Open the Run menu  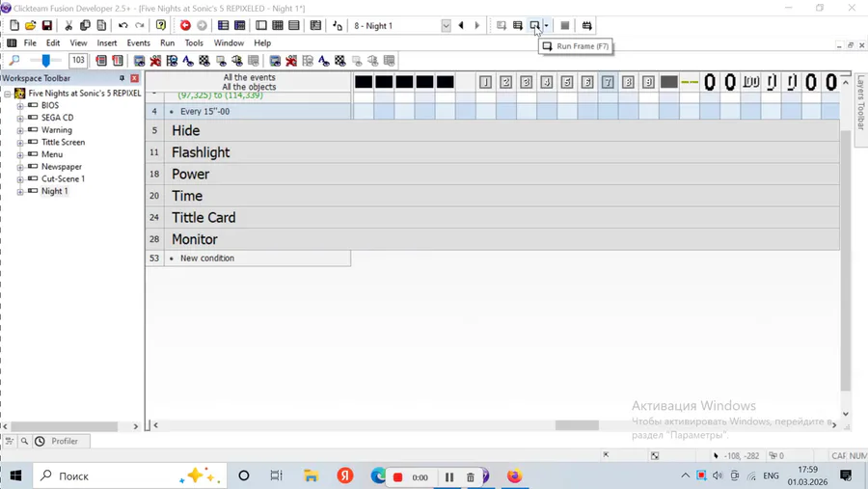click(x=167, y=42)
